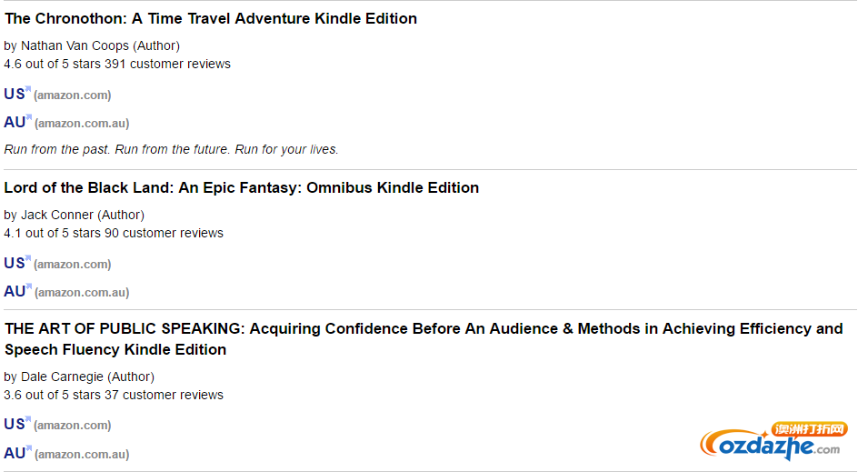Click external arrow icon beside Black Land US
This screenshot has width=868, height=472.
click(28, 258)
